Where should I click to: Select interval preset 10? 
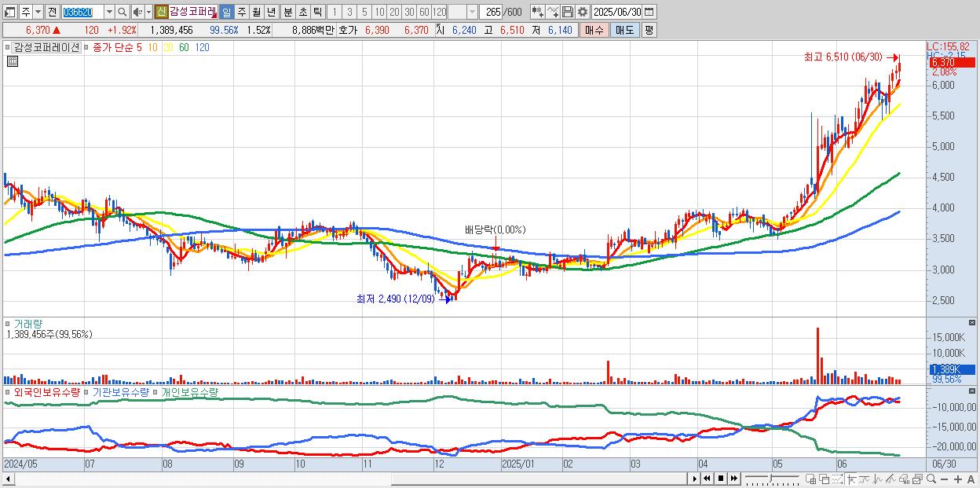pyautogui.click(x=379, y=12)
